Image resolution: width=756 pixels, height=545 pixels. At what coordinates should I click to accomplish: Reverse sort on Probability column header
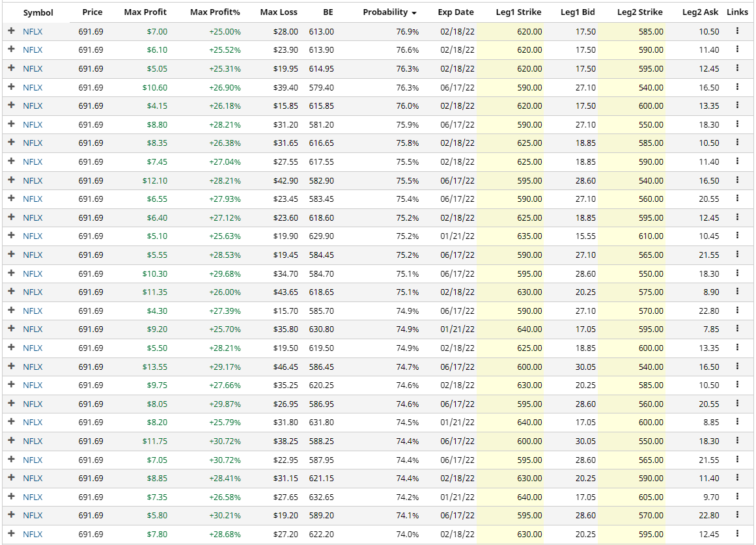click(389, 12)
